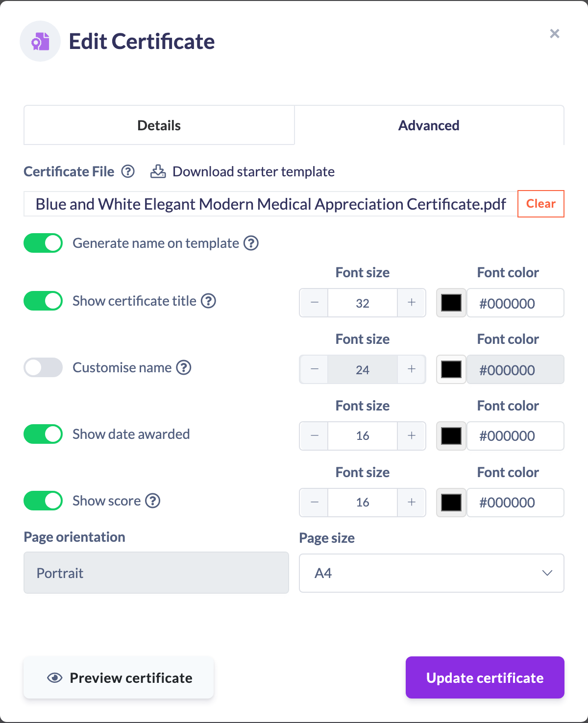Click the Page orientation Portrait field
The image size is (588, 723).
[156, 573]
